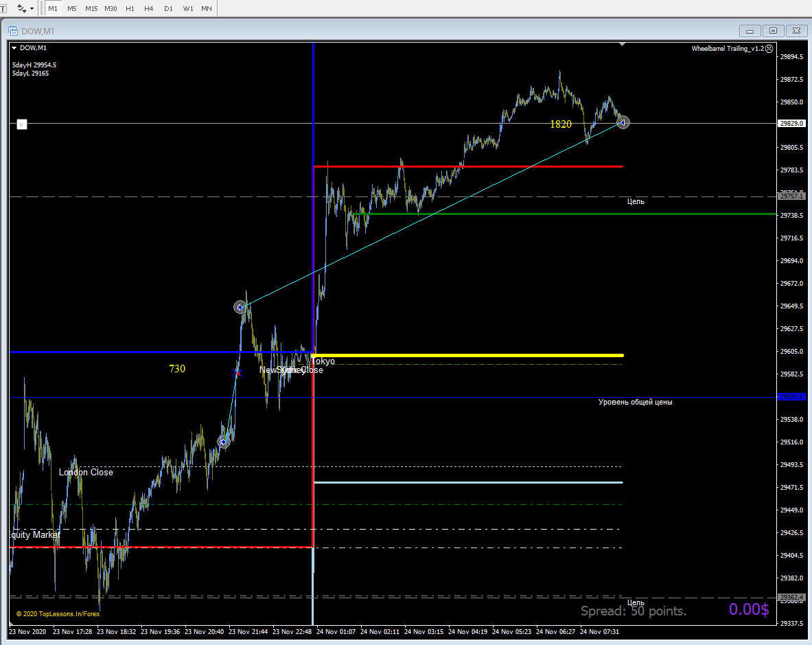This screenshot has width=812, height=645.
Task: Click the DOW,M1 window title text
Action: pyautogui.click(x=38, y=32)
